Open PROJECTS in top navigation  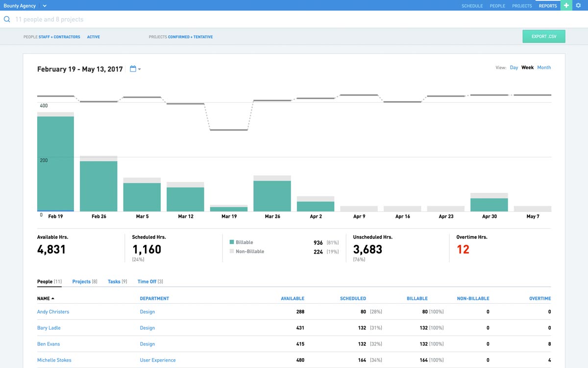[x=522, y=5]
